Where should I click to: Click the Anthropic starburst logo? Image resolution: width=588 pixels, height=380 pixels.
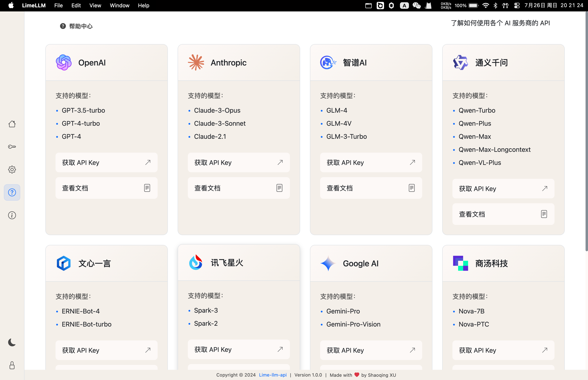click(196, 62)
